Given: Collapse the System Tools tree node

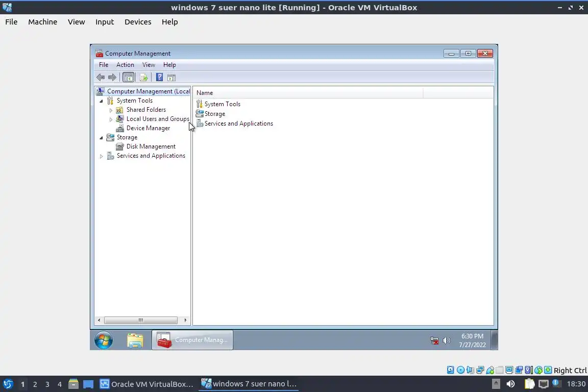Looking at the screenshot, I should click(x=101, y=101).
